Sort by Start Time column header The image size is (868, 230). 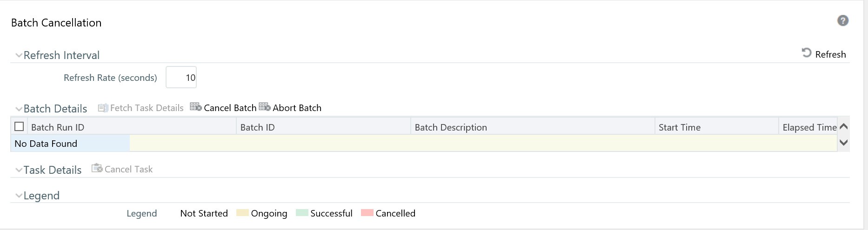pos(680,127)
